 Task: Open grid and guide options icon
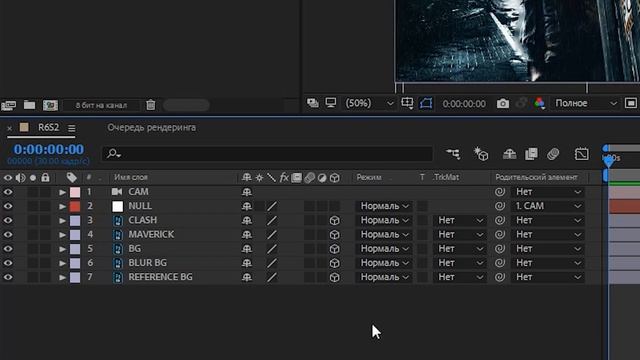click(407, 103)
